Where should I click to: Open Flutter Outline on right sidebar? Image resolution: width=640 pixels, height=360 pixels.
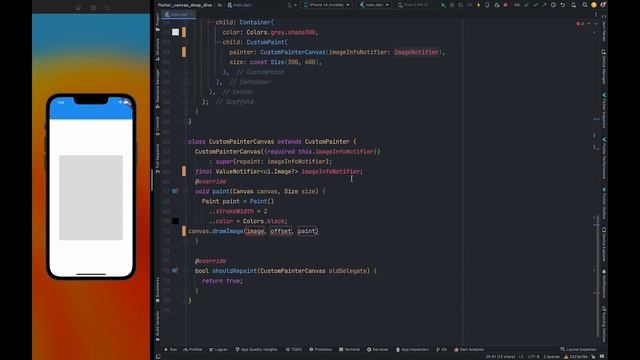tap(604, 203)
